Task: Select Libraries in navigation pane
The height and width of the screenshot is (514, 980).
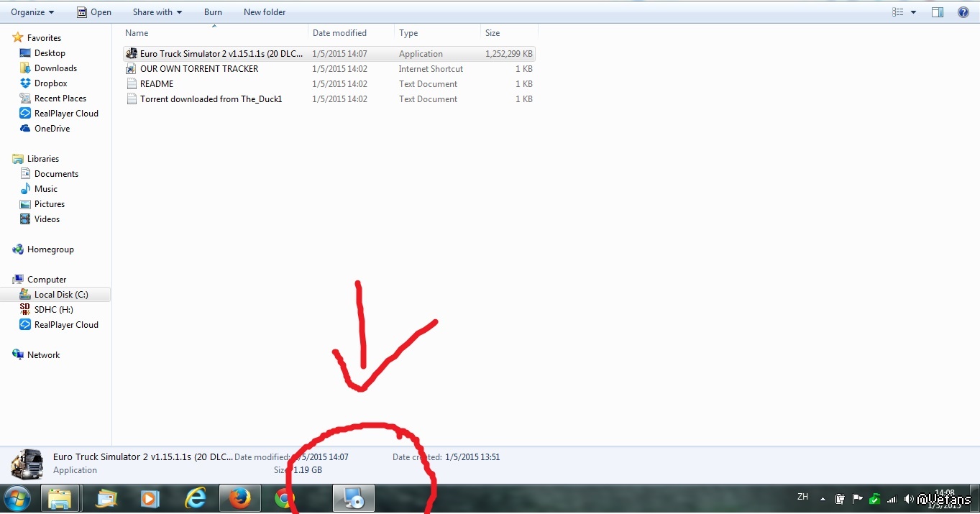Action: 43,159
